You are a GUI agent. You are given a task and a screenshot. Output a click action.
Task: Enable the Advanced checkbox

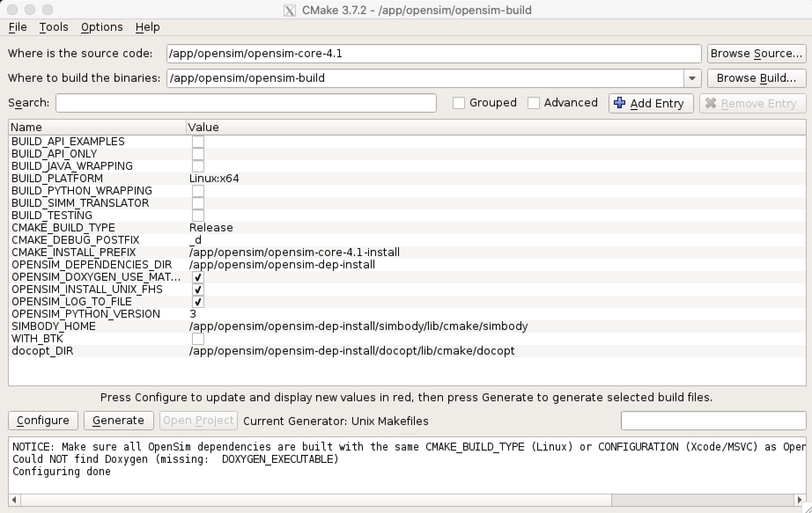coord(534,103)
